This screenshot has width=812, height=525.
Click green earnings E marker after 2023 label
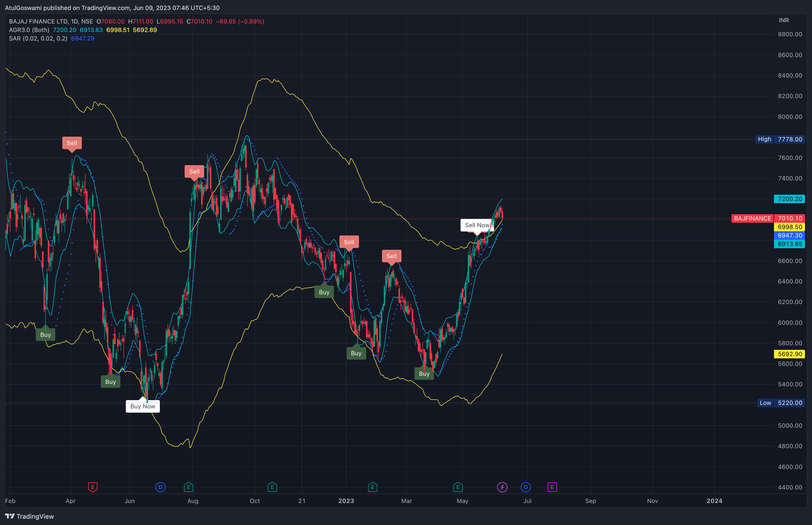point(372,487)
